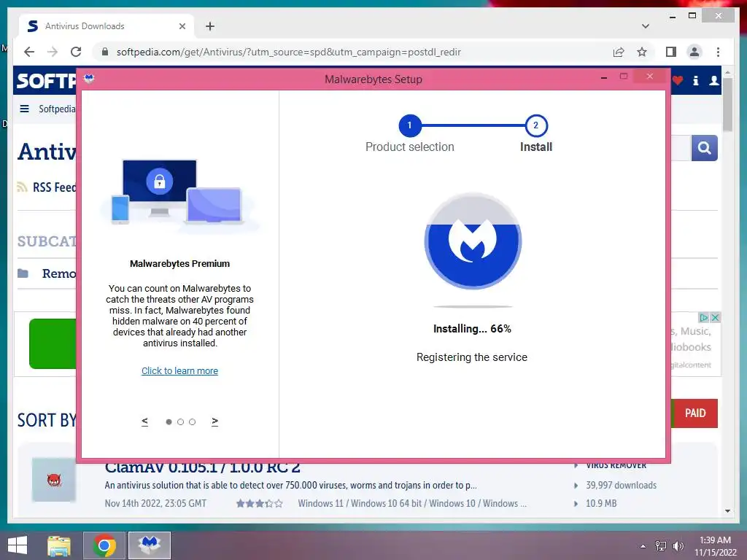Click the Malwarebytes logo in setup title bar
The image size is (747, 560).
pyautogui.click(x=89, y=79)
